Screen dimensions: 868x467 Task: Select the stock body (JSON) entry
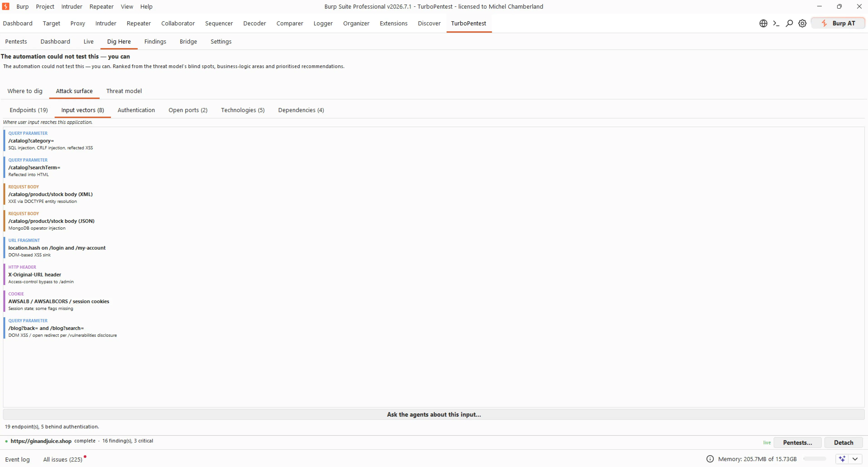[x=434, y=221]
